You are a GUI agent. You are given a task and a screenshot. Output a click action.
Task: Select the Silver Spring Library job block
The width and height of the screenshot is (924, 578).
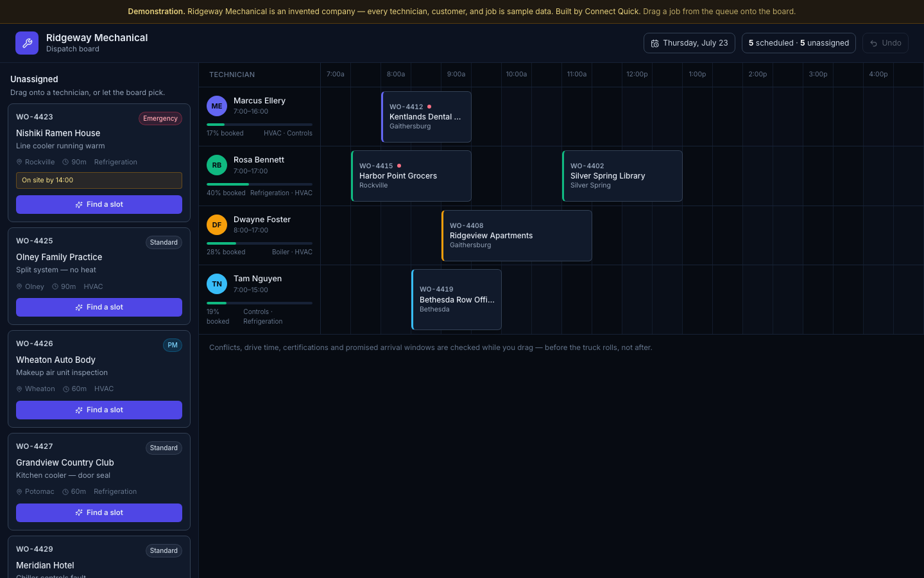622,176
